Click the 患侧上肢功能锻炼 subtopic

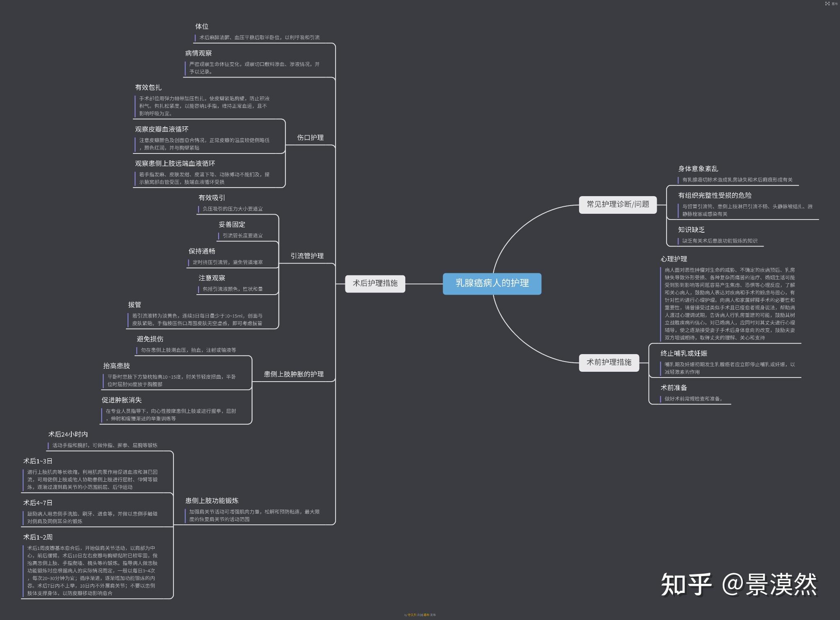(212, 501)
